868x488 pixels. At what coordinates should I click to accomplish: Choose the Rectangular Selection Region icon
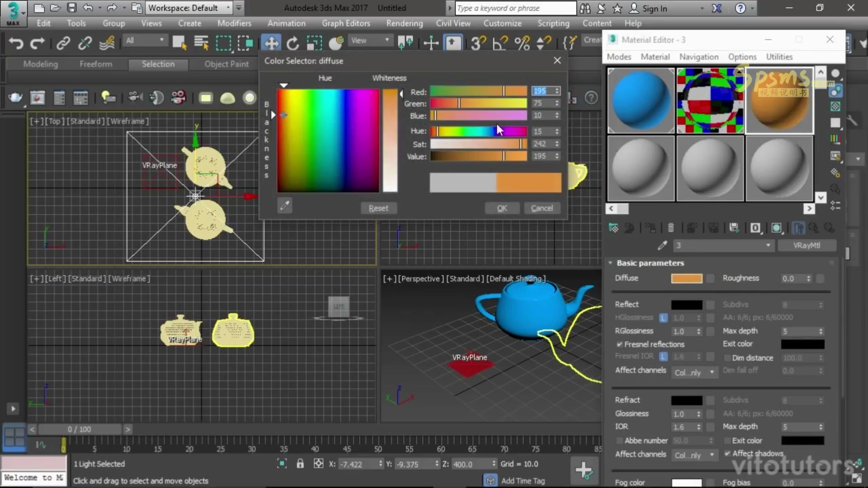223,43
